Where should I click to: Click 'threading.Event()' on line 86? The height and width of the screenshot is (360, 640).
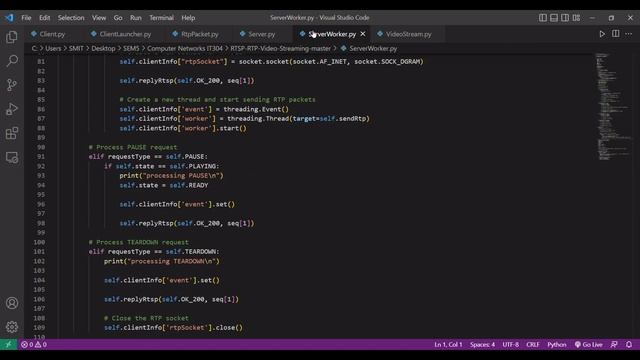click(x=256, y=109)
